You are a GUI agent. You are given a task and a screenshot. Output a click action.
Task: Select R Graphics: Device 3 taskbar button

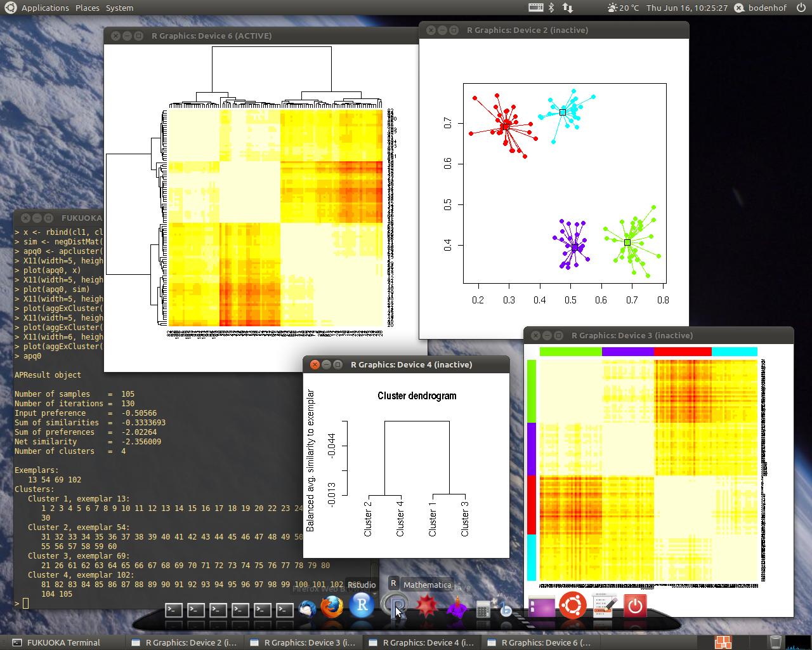pyautogui.click(x=303, y=642)
